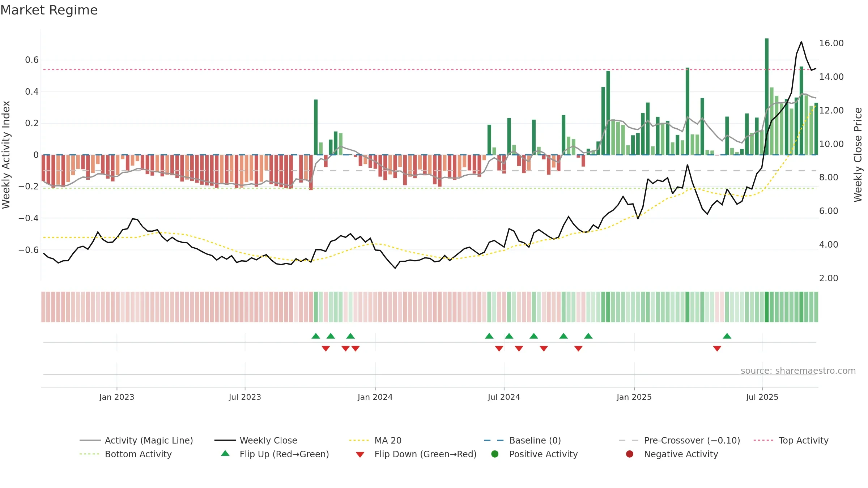The height and width of the screenshot is (488, 868).
Task: Click the Flip Down (Green→Red) legend entry
Action: pos(416,454)
